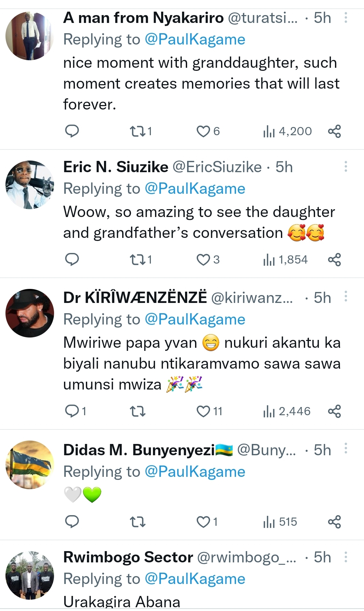This screenshot has height=611, width=364.
Task: View analytics showing 4,200 views
Action: (x=269, y=131)
